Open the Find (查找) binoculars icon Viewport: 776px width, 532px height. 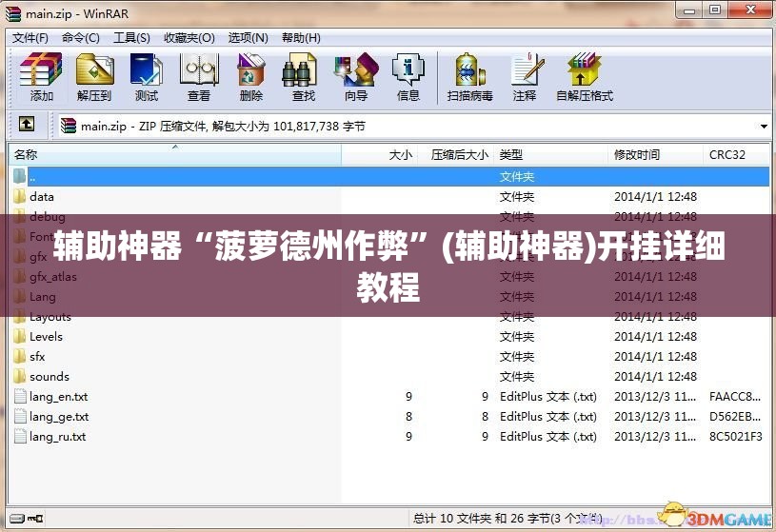click(299, 70)
